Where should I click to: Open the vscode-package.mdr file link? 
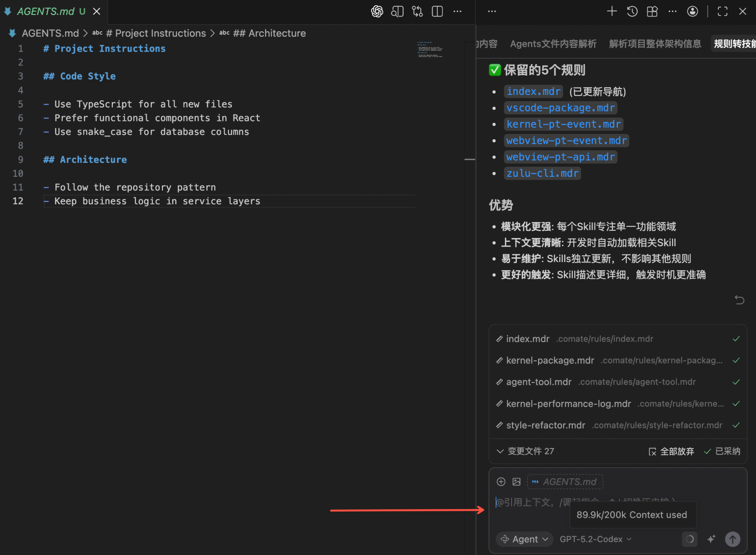pos(561,108)
